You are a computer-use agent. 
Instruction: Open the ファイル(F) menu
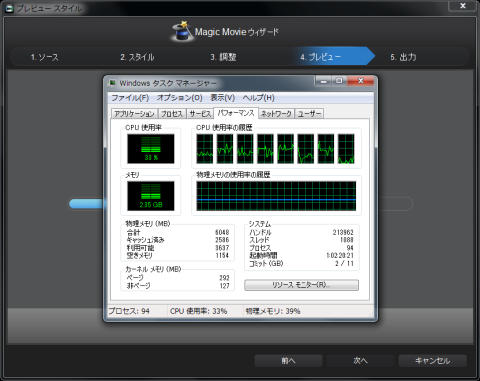coord(130,98)
